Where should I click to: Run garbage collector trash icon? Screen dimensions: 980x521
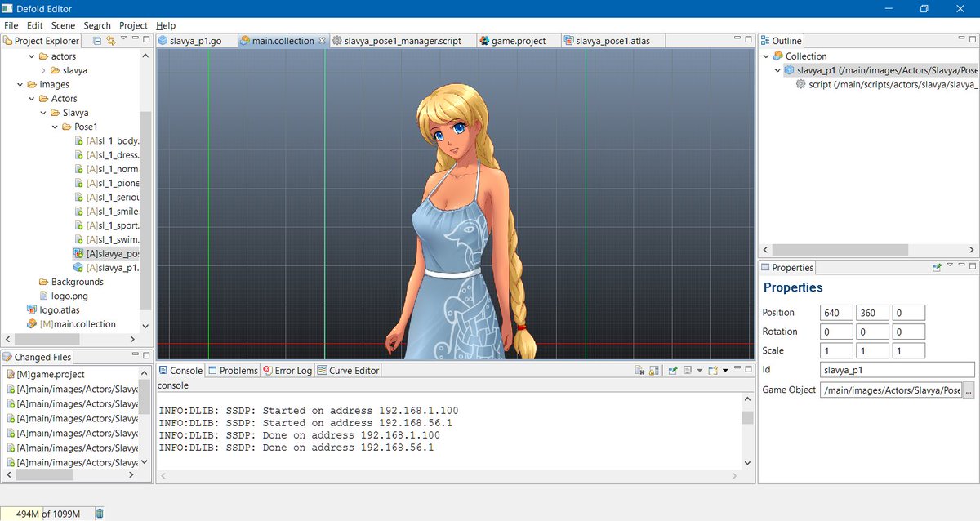point(100,514)
